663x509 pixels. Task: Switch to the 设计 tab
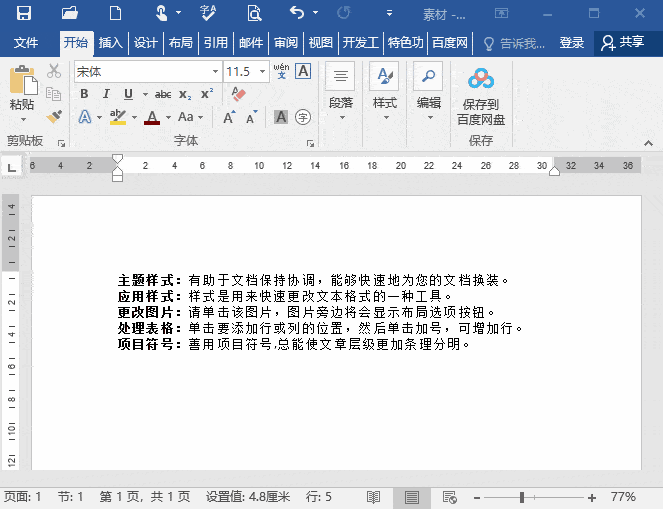tap(145, 43)
